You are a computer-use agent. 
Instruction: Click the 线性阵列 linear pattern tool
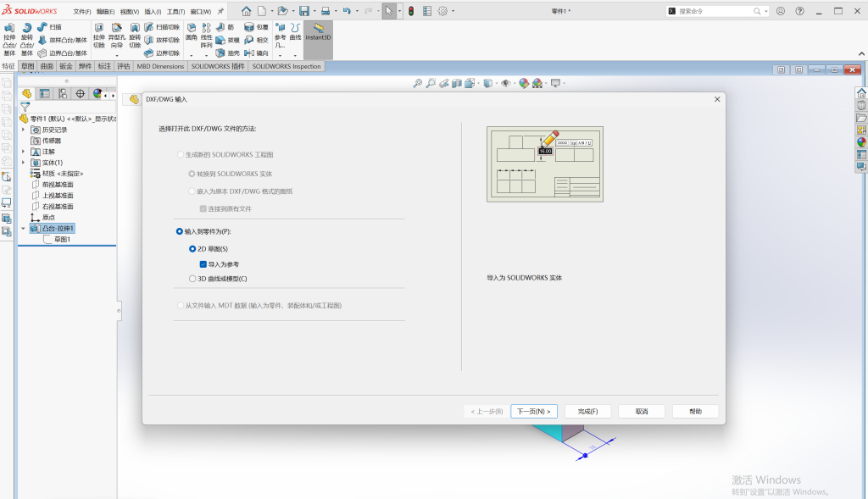[207, 36]
